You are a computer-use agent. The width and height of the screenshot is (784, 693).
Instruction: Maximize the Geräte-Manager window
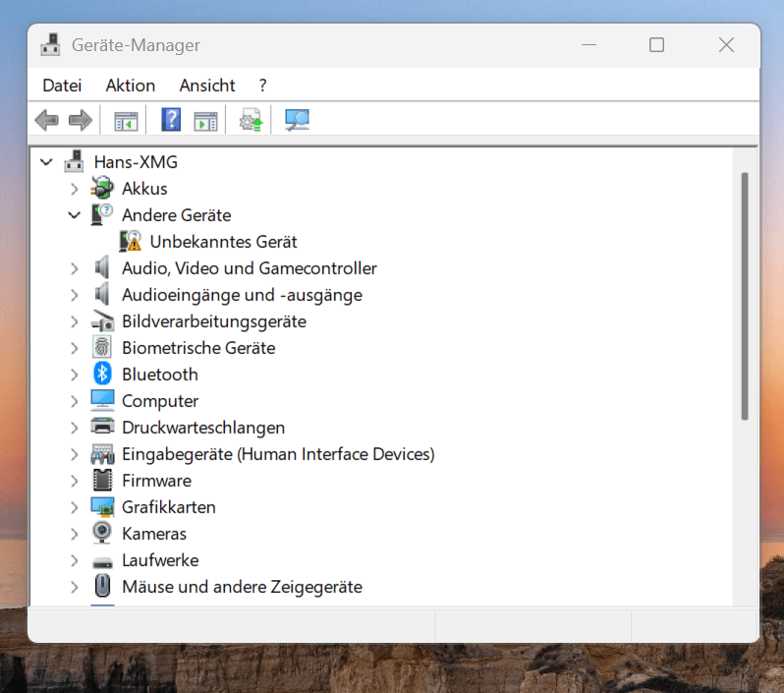[656, 45]
